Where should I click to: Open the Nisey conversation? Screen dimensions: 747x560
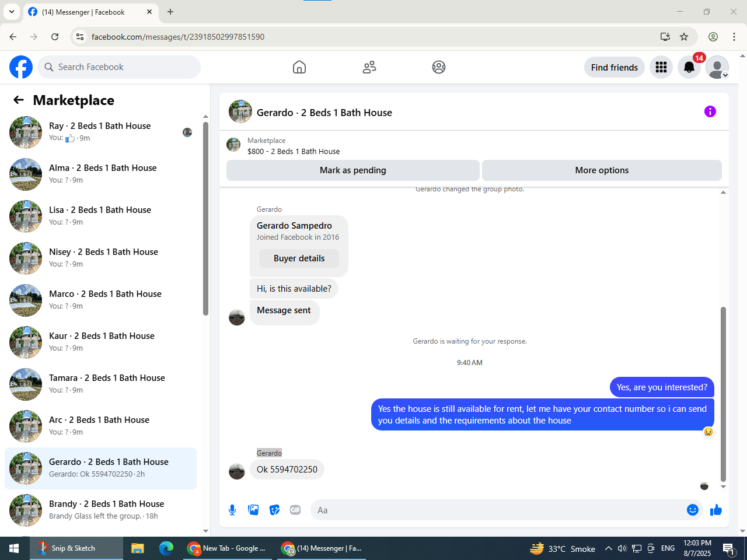pos(100,258)
